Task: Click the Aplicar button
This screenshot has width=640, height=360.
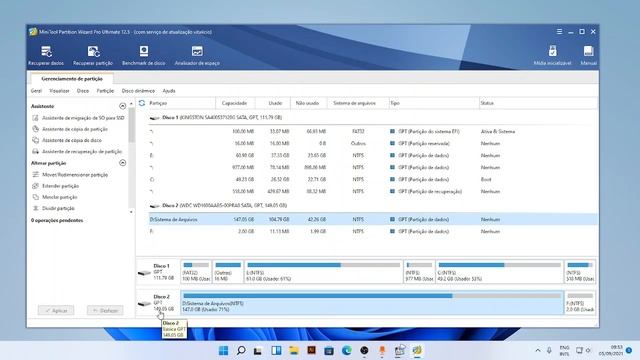Action: (x=56, y=311)
